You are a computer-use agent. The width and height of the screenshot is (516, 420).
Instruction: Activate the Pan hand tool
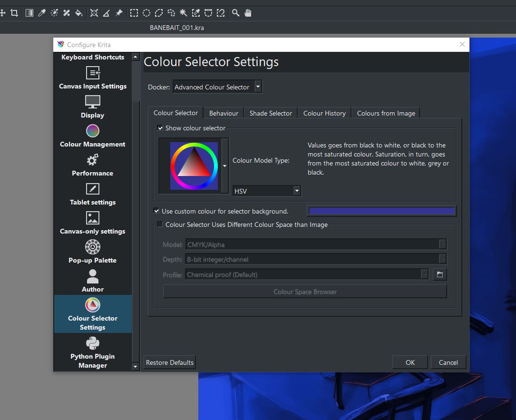point(248,13)
